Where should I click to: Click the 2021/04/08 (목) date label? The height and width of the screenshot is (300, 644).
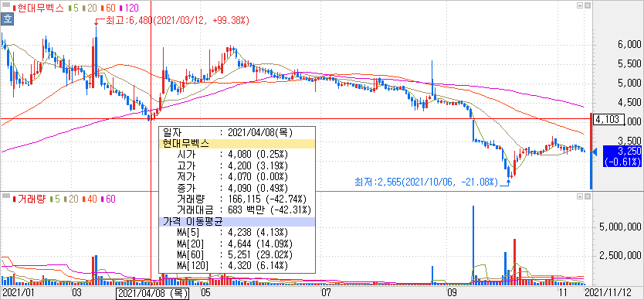pyautogui.click(x=153, y=293)
